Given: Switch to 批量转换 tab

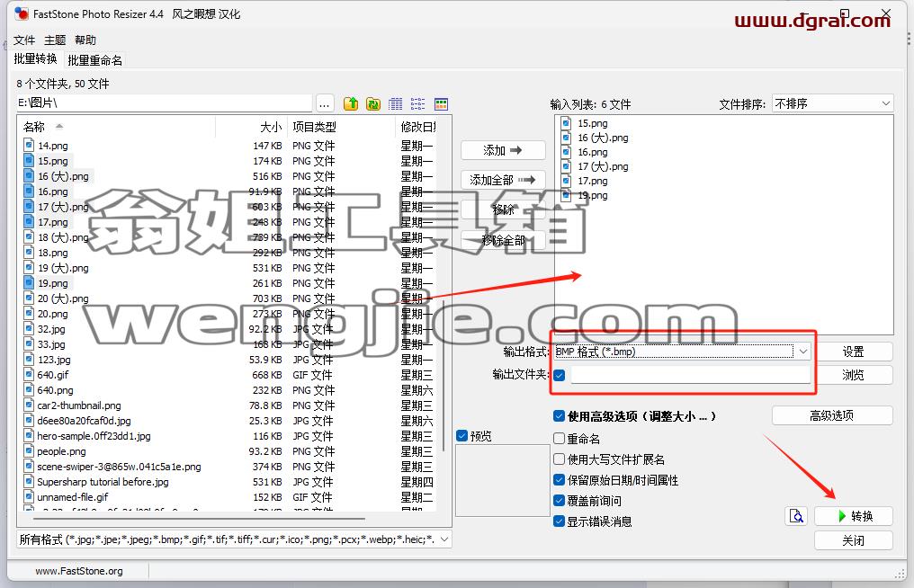Looking at the screenshot, I should tap(36, 58).
